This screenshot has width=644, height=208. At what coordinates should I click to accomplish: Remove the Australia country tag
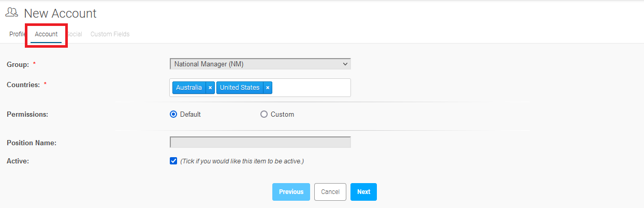click(x=210, y=88)
